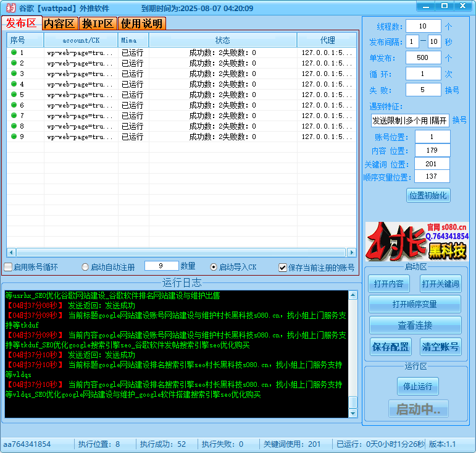Click the red app icon in title bar
476x453 pixels.
coord(10,8)
